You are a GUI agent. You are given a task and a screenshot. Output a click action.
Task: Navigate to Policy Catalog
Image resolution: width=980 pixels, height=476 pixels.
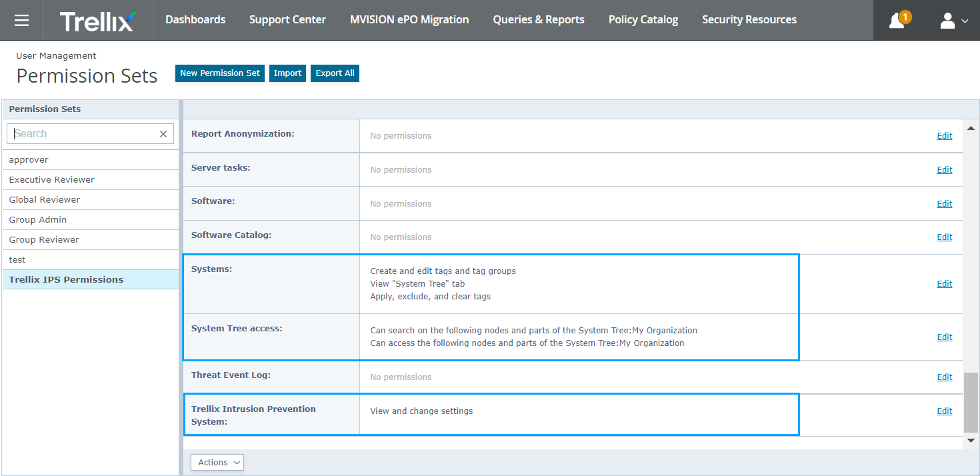(643, 20)
